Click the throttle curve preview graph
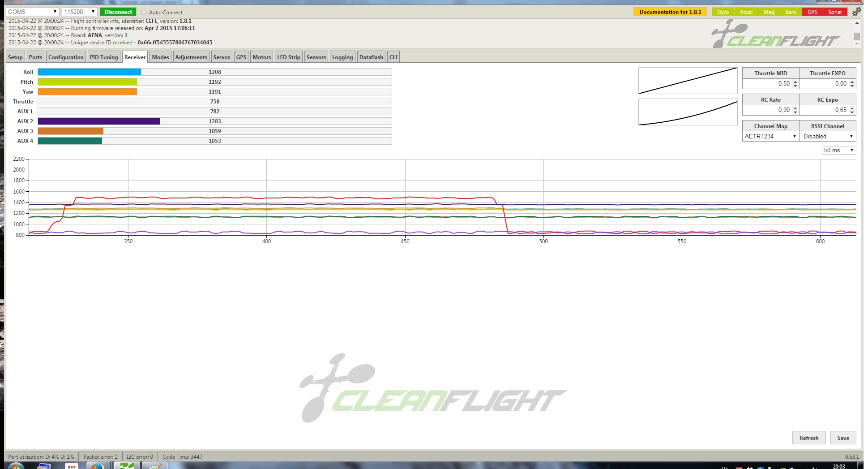The height and width of the screenshot is (469, 868). tap(688, 81)
